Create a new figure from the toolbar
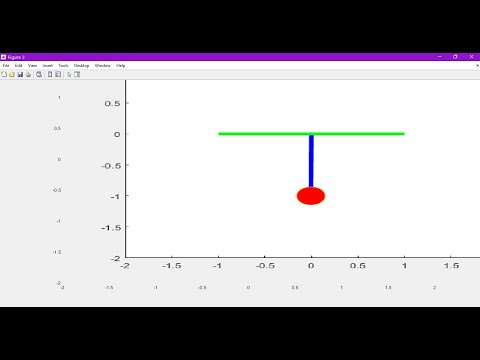 coord(4,74)
